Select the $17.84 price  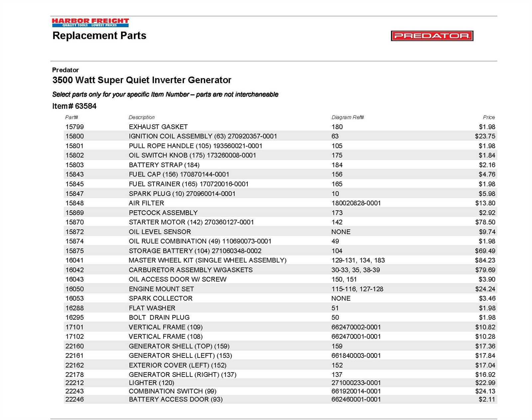point(485,356)
